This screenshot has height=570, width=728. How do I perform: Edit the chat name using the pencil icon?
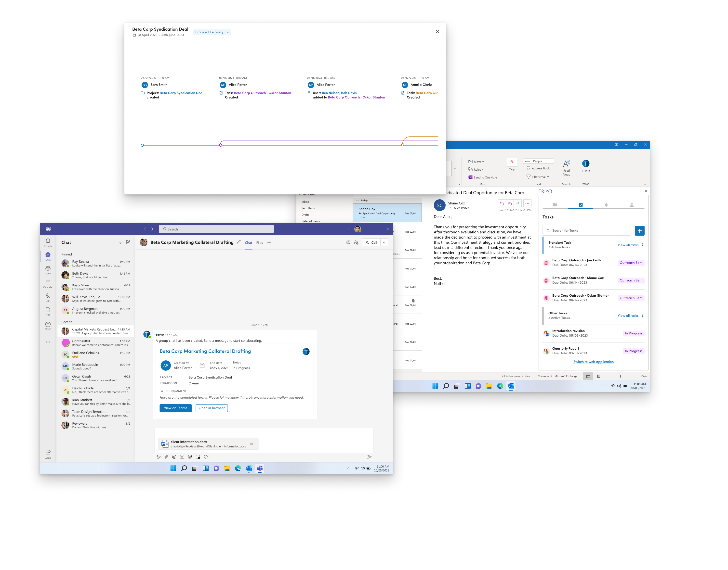[238, 242]
